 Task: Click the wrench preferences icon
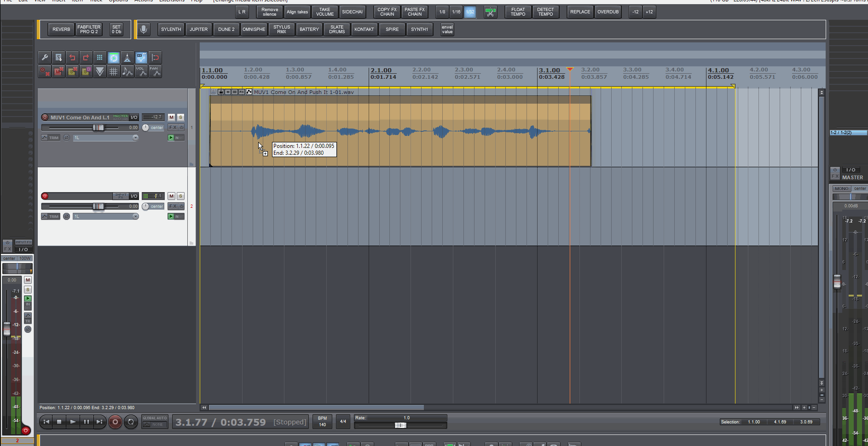point(45,58)
